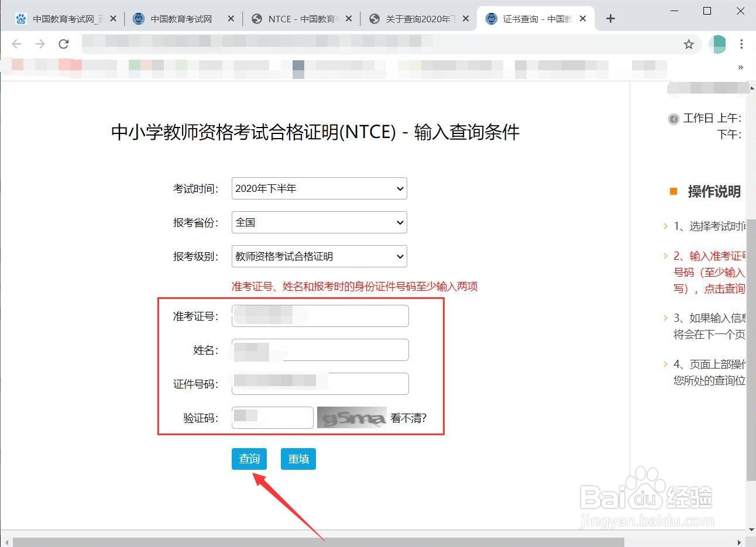
Task: Click the NTCE tab favicon
Action: (x=256, y=18)
